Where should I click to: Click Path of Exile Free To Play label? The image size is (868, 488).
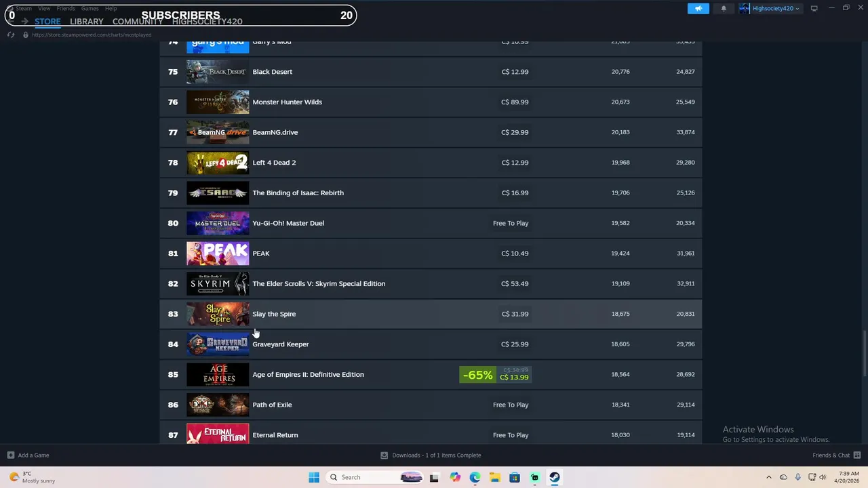(x=511, y=405)
